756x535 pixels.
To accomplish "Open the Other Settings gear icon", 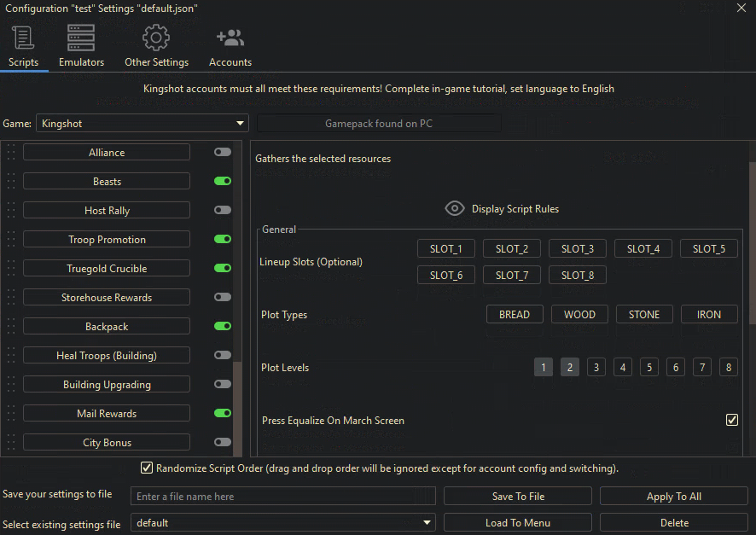I will [156, 38].
